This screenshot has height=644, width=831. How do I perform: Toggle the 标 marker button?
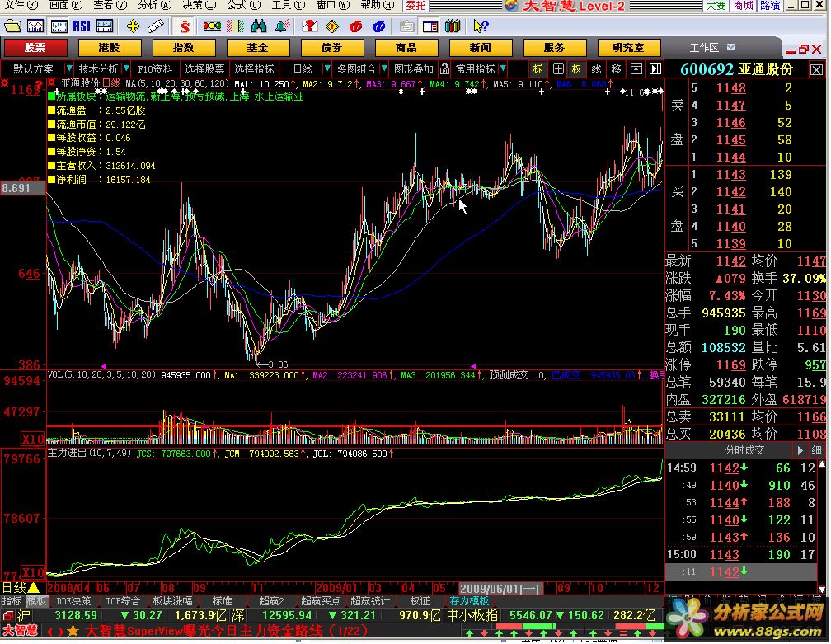click(538, 69)
